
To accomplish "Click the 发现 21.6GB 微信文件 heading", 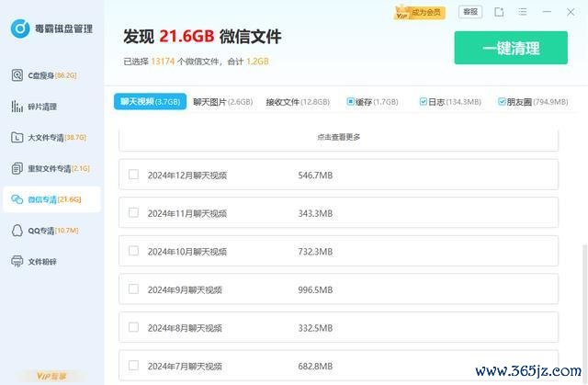I will 202,37.
